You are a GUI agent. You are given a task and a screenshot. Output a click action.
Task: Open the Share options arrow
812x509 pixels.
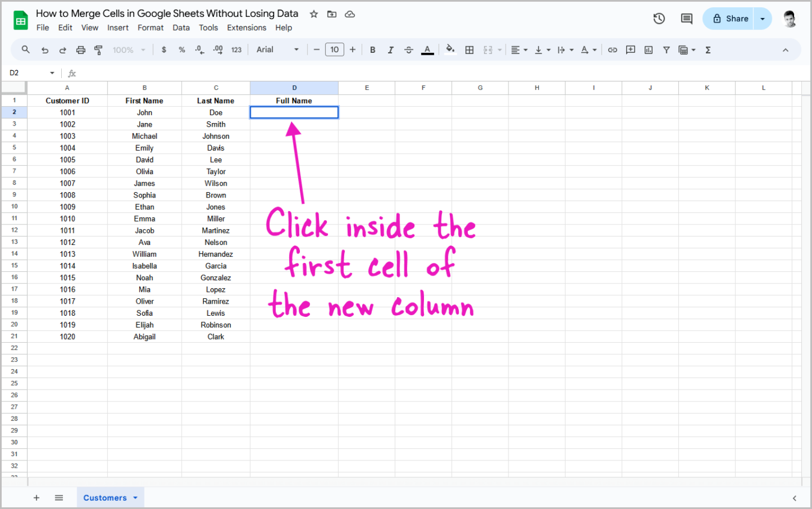[763, 19]
